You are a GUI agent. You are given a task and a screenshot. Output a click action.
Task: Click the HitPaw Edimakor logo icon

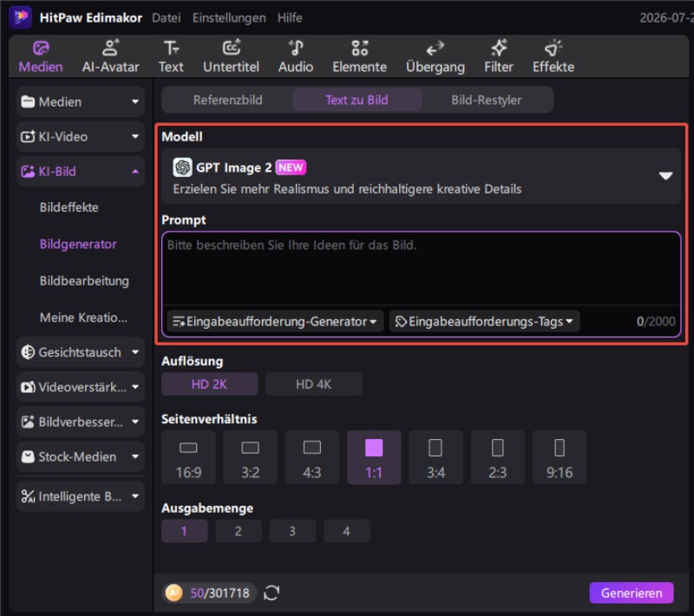[x=19, y=16]
